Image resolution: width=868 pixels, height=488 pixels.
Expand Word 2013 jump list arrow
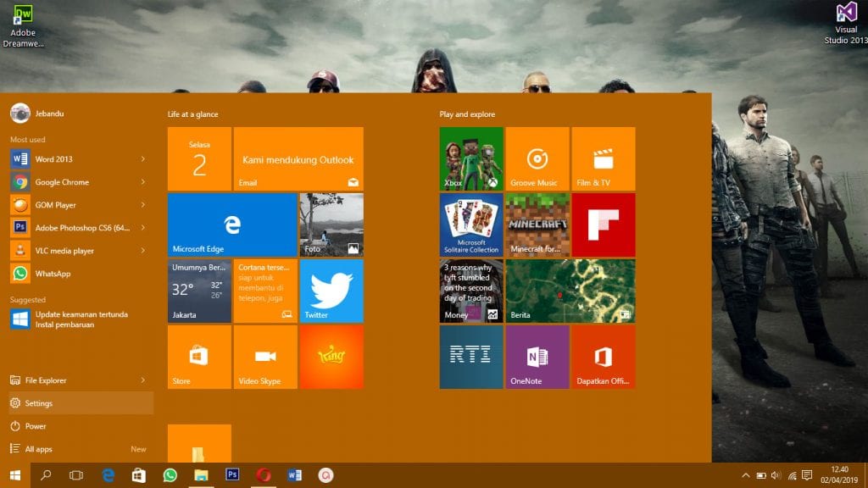(142, 159)
